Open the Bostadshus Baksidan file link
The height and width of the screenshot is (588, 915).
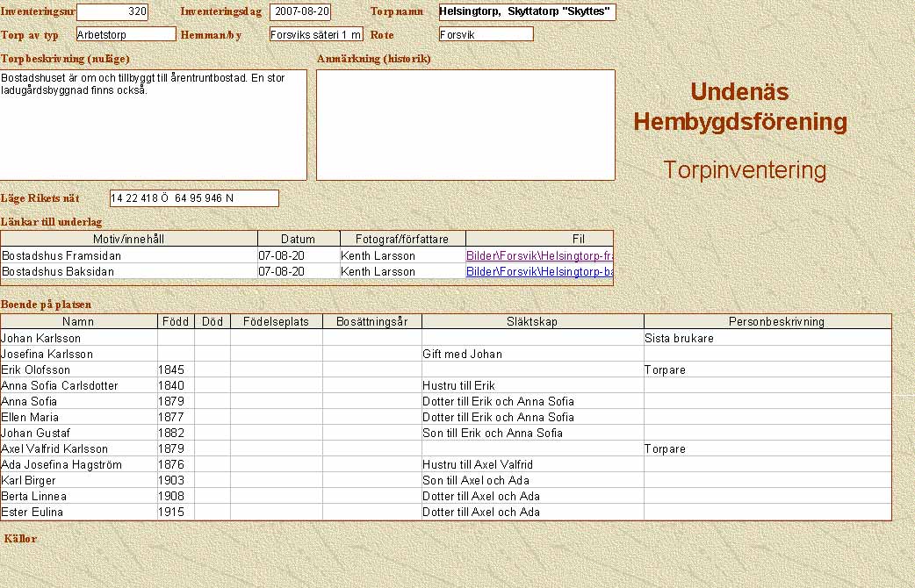pyautogui.click(x=538, y=271)
